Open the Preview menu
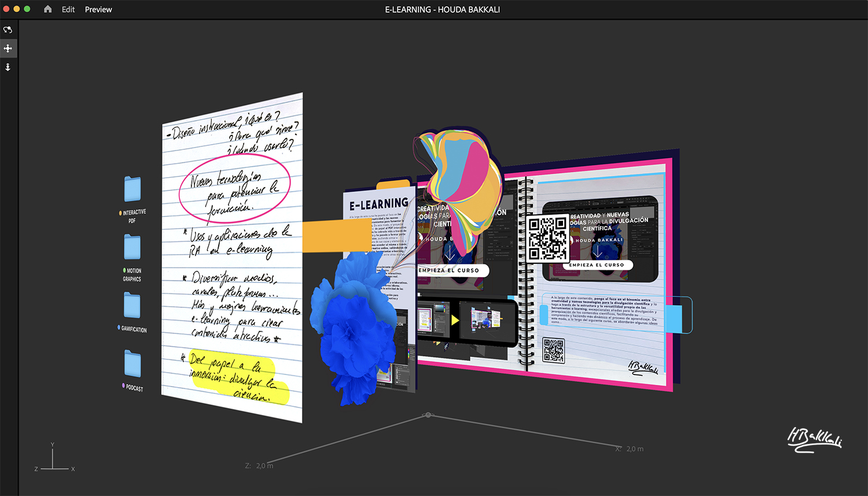 [x=98, y=9]
